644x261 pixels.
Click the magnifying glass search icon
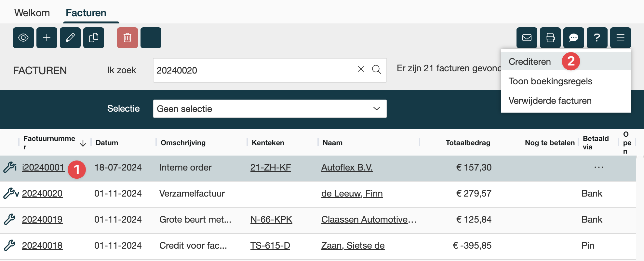click(x=377, y=69)
